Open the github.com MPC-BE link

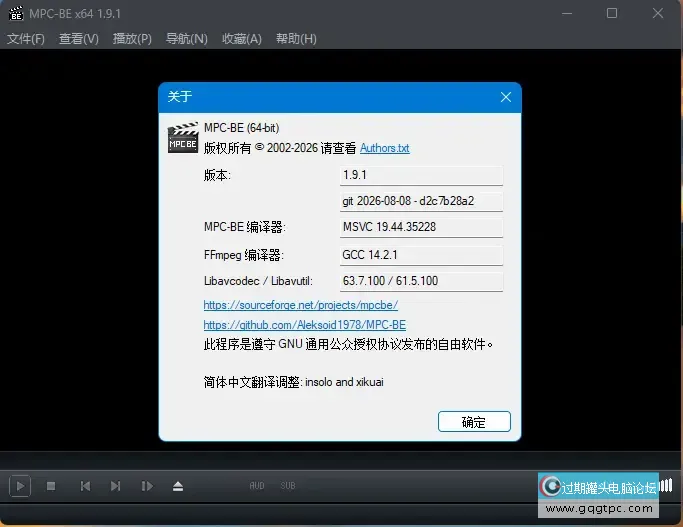click(304, 325)
